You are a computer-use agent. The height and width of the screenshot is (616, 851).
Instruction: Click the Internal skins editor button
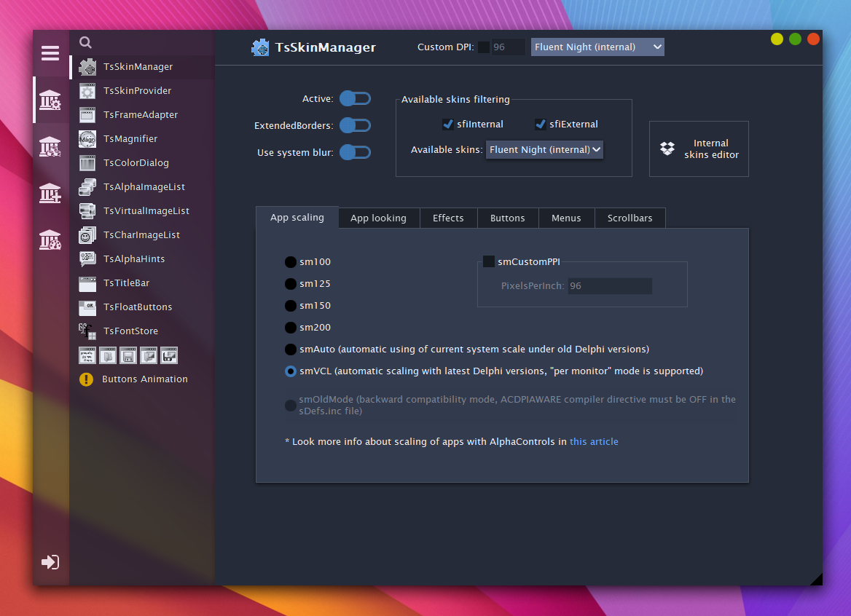pos(699,149)
